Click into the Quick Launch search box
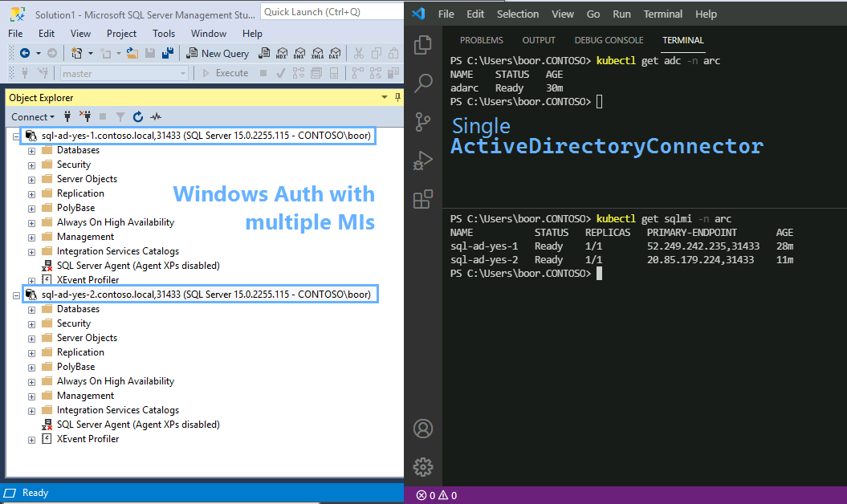Viewport: 847px width, 504px height. point(332,12)
